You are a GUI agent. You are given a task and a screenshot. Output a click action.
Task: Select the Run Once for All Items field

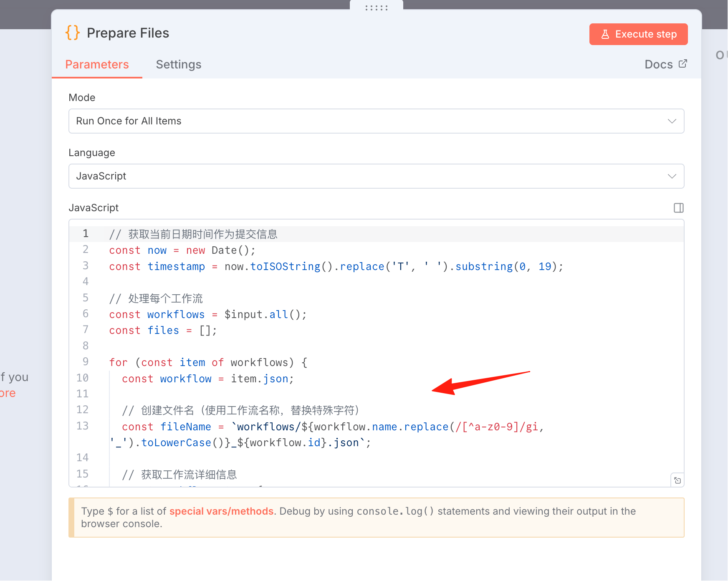tap(376, 121)
